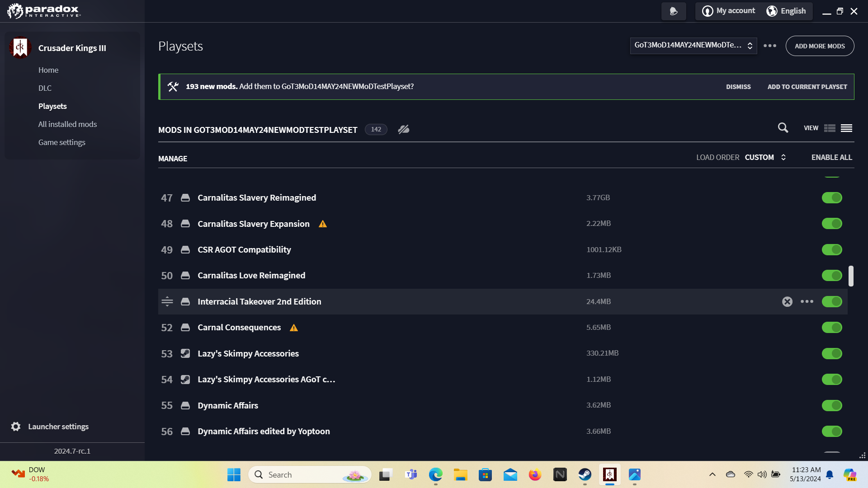This screenshot has height=488, width=868.
Task: Toggle Carnal Consequences mod off
Action: point(832,328)
